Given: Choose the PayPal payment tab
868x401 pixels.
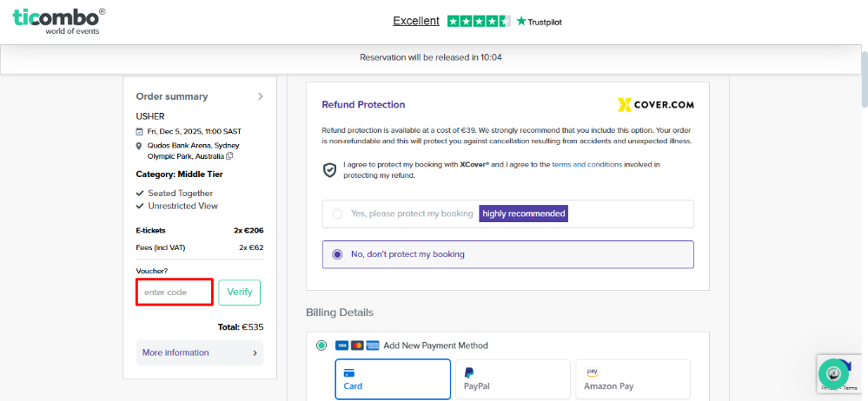Looking at the screenshot, I should click(513, 379).
